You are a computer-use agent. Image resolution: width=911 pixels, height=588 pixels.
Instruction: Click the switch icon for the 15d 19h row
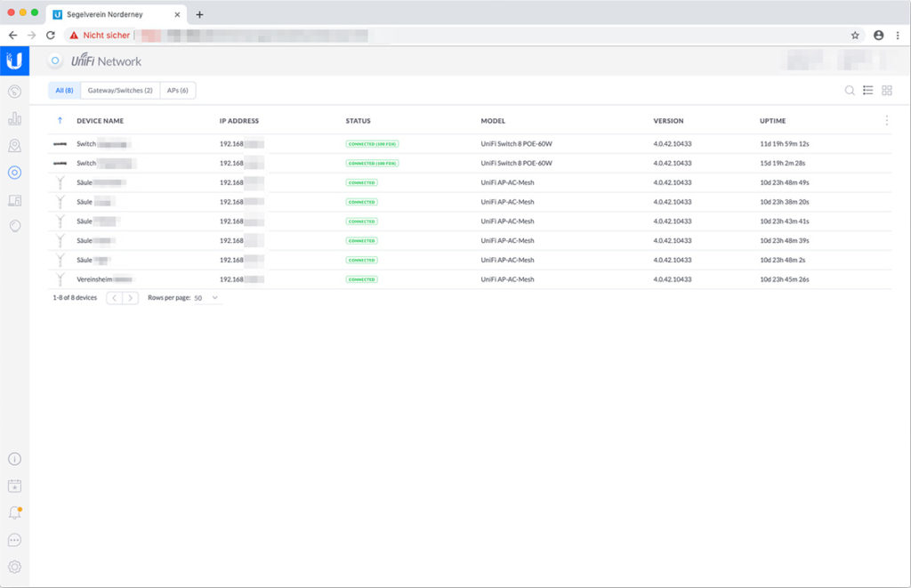pyautogui.click(x=60, y=164)
